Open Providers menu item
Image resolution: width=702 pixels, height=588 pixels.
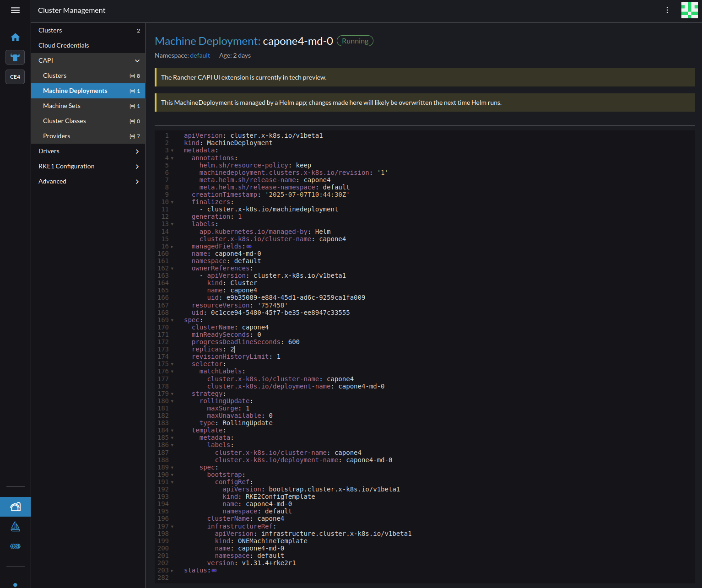tap(88, 136)
